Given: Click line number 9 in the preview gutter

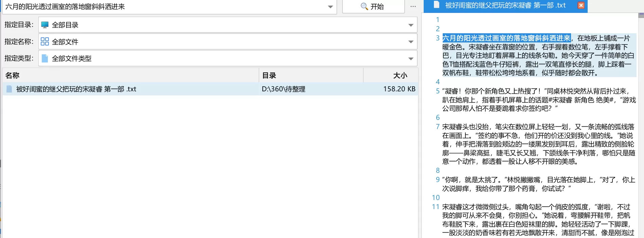Looking at the screenshot, I should pyautogui.click(x=438, y=180).
